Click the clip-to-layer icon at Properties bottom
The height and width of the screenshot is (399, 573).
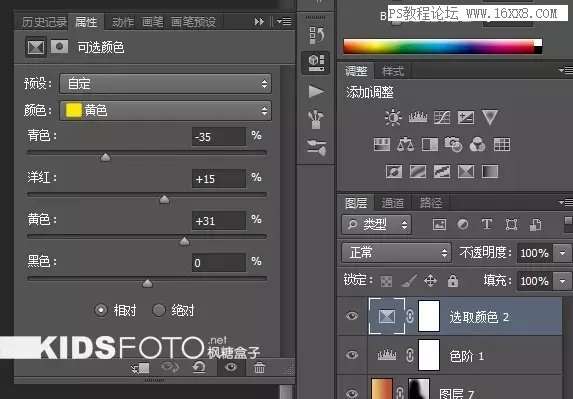(x=140, y=368)
